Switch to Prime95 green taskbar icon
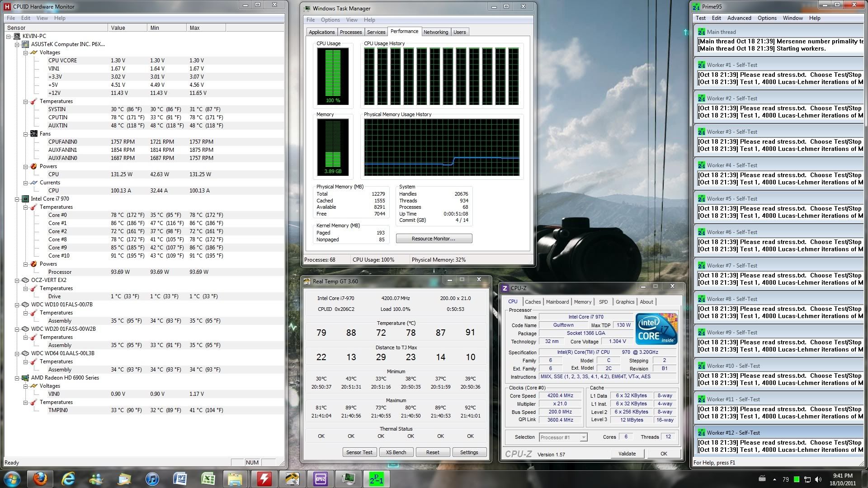 (x=376, y=479)
